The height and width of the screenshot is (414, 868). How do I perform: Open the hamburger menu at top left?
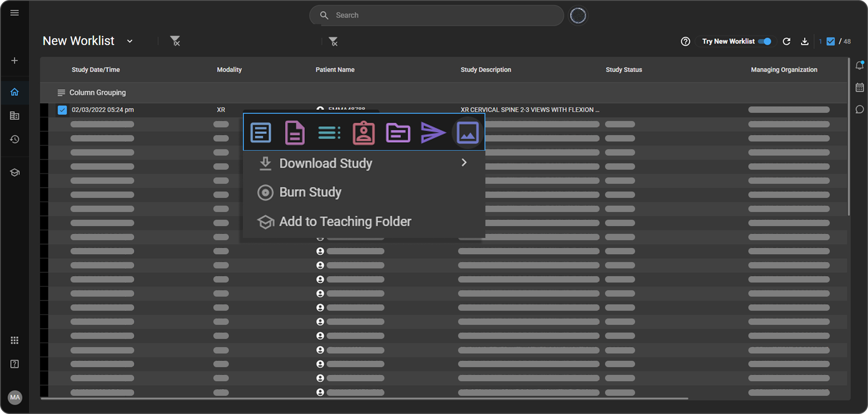pos(15,13)
